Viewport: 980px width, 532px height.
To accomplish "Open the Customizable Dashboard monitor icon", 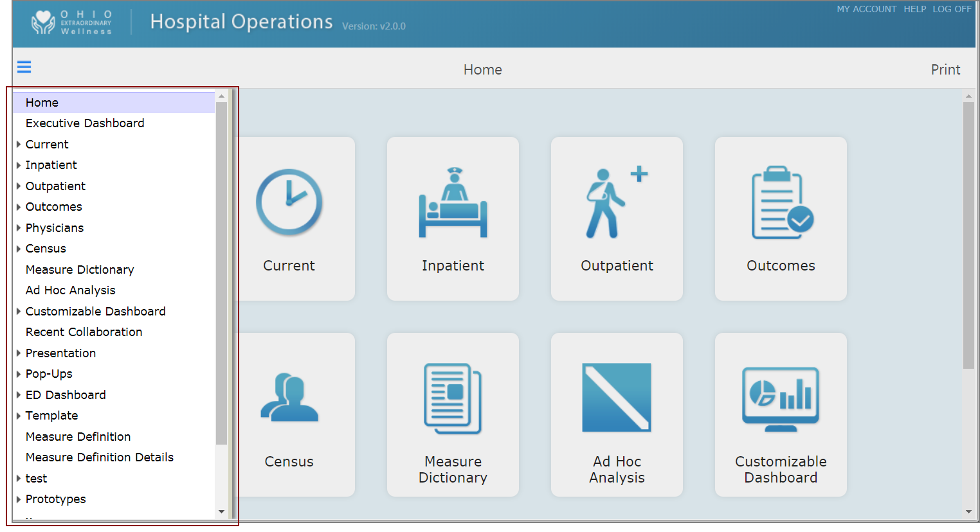I will pos(780,397).
